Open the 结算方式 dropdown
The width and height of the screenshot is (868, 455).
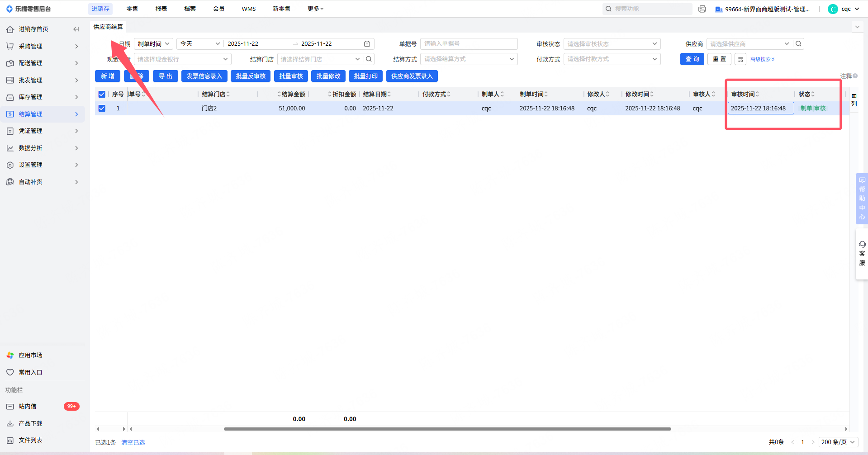(x=469, y=59)
